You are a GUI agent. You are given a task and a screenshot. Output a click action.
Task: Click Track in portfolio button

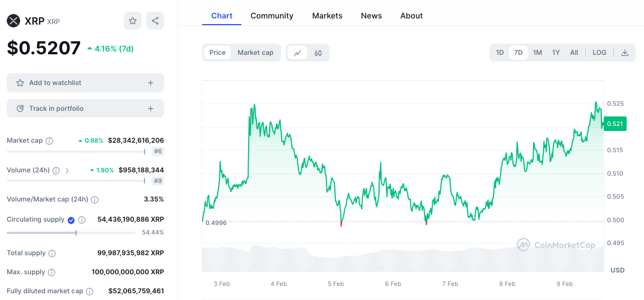pyautogui.click(x=86, y=109)
